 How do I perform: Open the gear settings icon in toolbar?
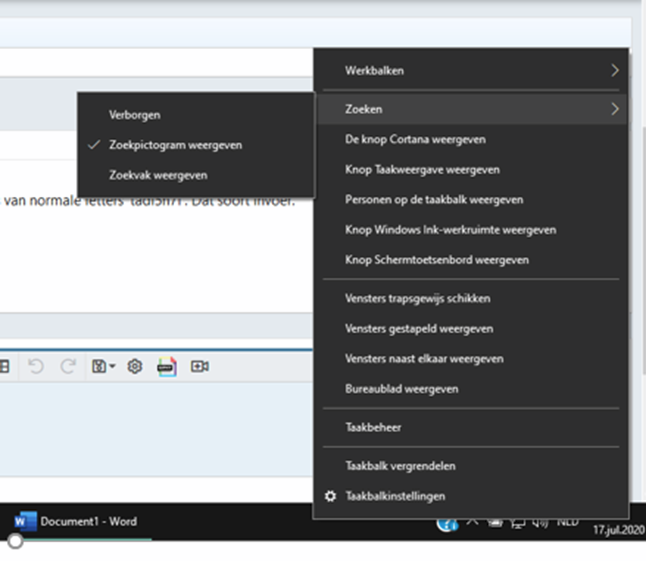click(135, 367)
